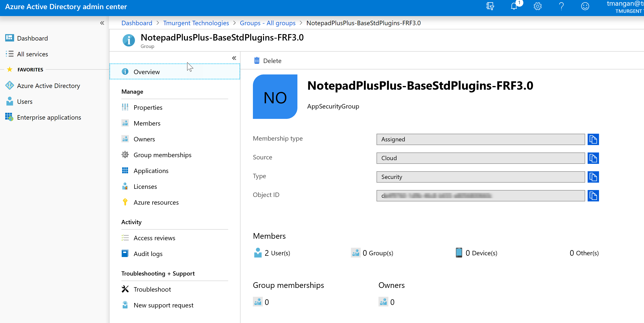The image size is (644, 323).
Task: Click the feedback smiley icon
Action: [585, 6]
